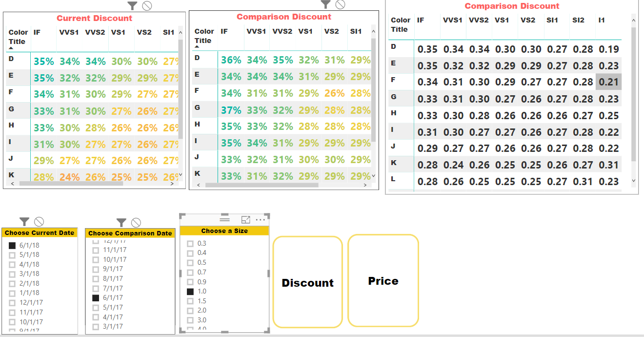Click the 37% cell in row G
This screenshot has height=337, width=644.
(231, 110)
